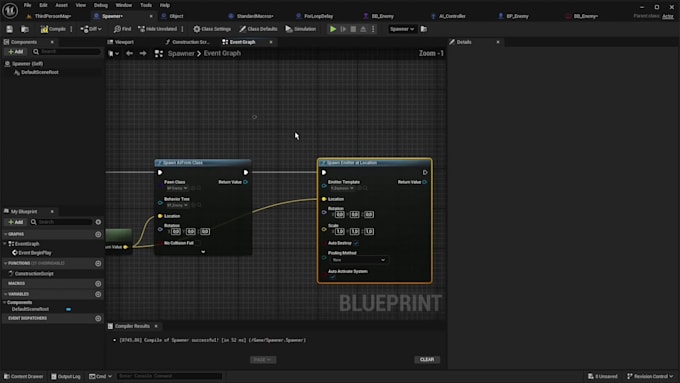Add a new event dispatcher plus icon

click(x=98, y=318)
